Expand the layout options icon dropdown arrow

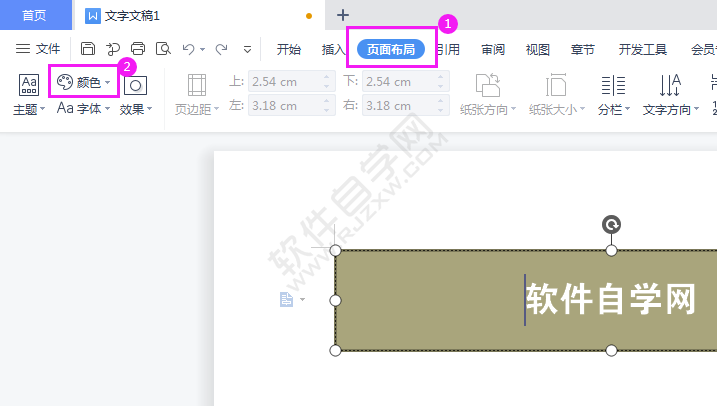coord(302,300)
